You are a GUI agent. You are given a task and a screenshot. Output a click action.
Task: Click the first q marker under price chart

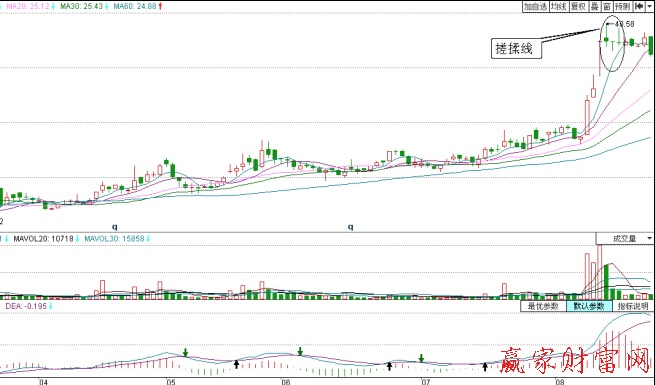coord(115,227)
